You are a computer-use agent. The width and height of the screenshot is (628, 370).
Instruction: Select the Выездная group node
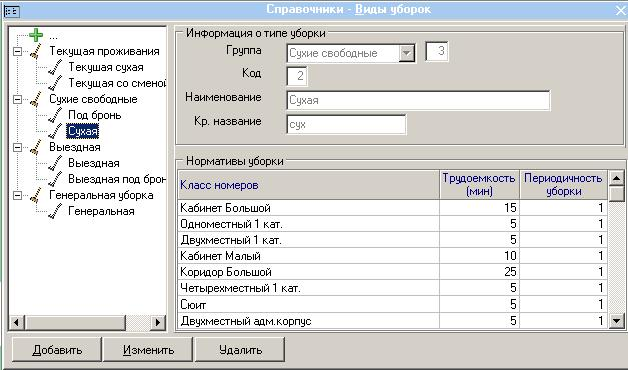[74, 147]
